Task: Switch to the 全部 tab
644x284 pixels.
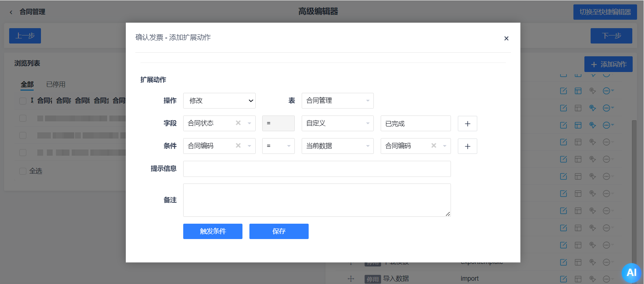Action: click(x=27, y=84)
